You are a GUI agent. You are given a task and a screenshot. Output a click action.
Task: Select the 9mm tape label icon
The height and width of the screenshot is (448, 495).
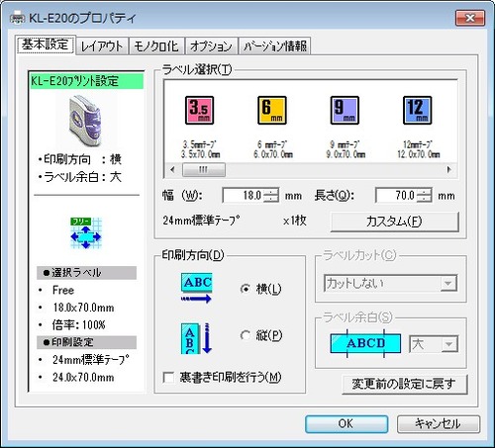click(x=345, y=110)
